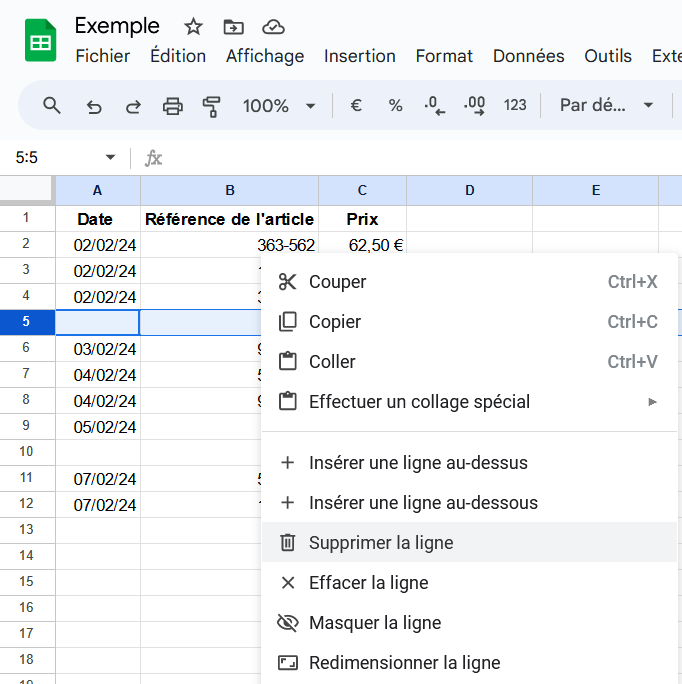Image resolution: width=682 pixels, height=684 pixels.
Task: Star the Exemple document
Action: pos(193,27)
